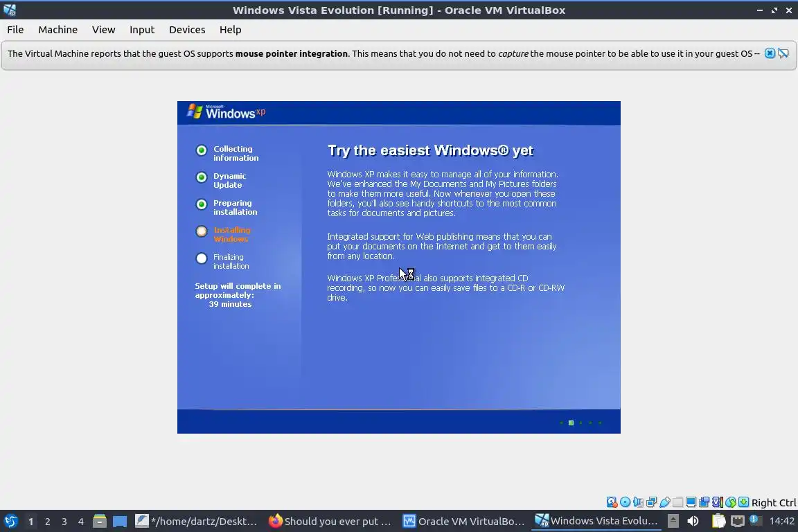Screen dimensions: 798x532
Task: Open the volume control tray icon
Action: 693,521
